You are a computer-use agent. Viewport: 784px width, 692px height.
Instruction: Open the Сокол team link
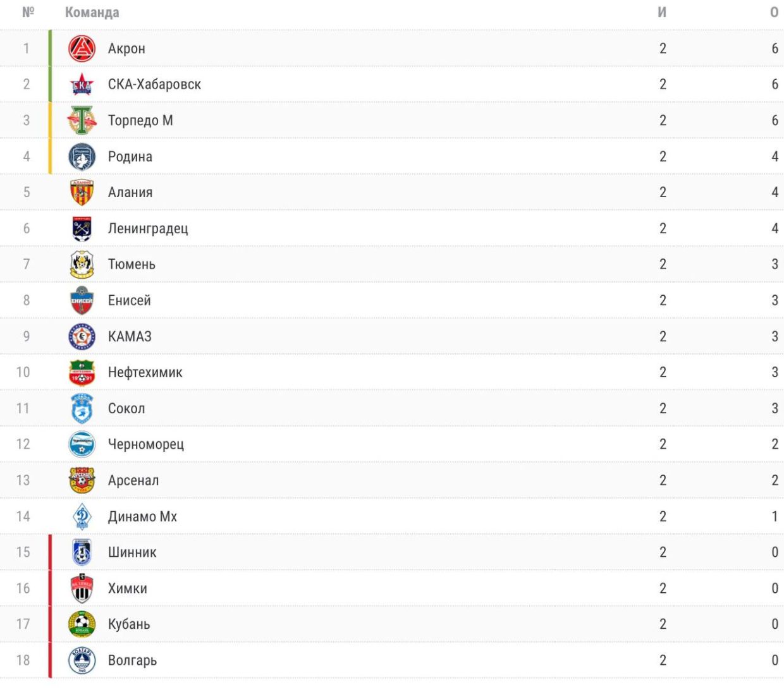(126, 409)
